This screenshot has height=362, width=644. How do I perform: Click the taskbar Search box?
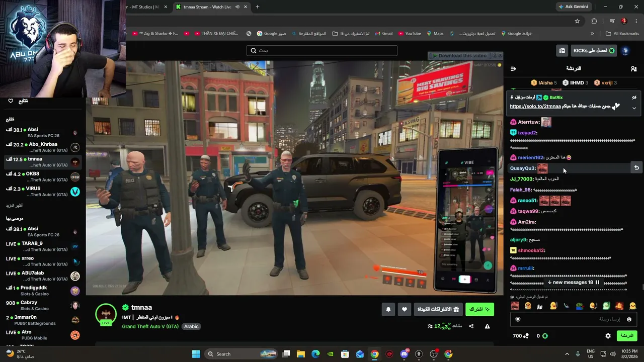pos(241,354)
